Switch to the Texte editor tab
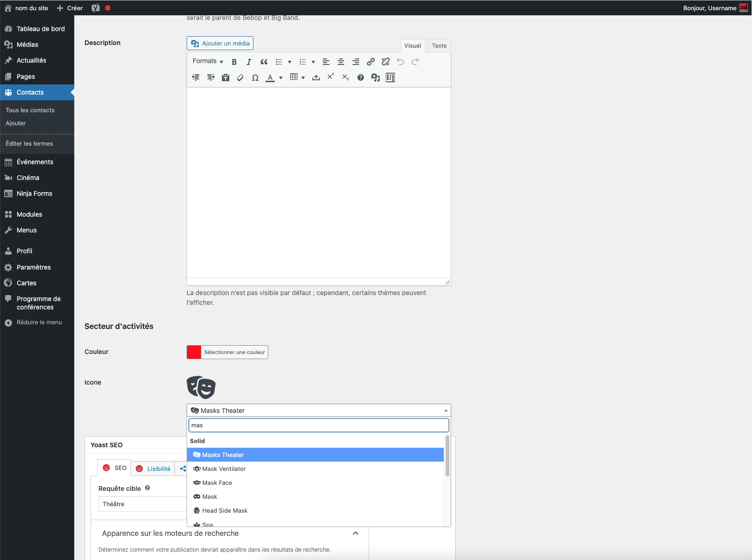The height and width of the screenshot is (560, 752). click(x=439, y=45)
